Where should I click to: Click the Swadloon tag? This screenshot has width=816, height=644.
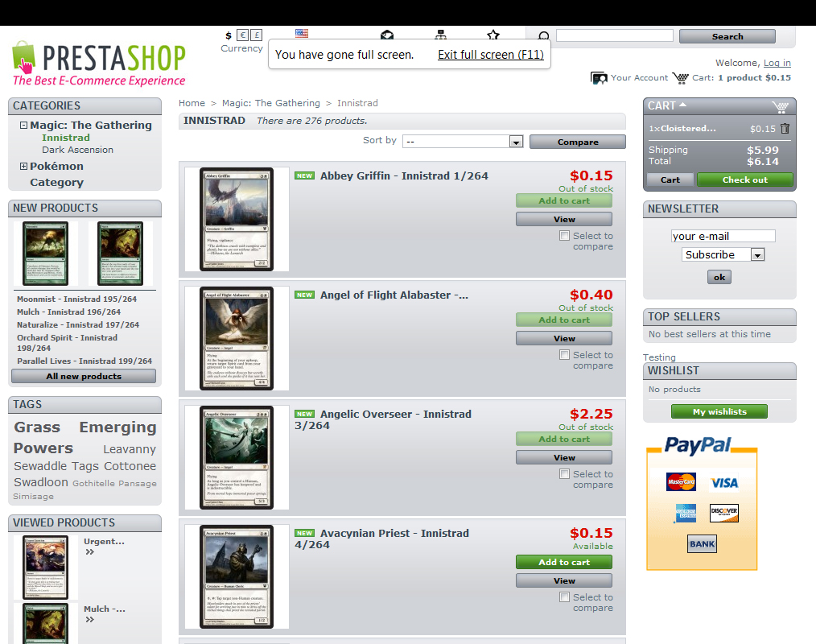tap(41, 482)
